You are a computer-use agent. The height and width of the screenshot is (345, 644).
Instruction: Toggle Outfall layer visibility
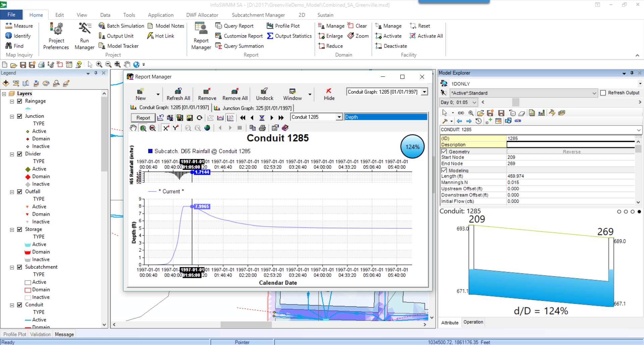pos(20,192)
